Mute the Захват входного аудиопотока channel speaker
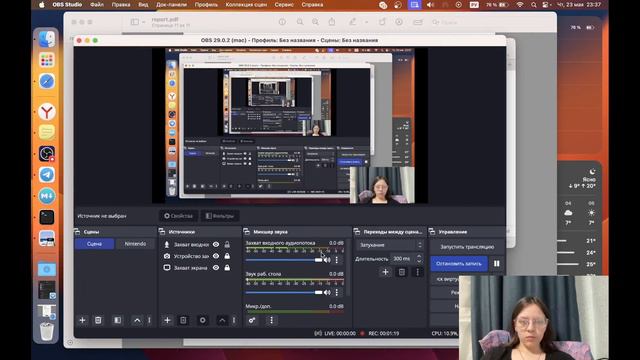The image size is (640, 360). pos(327,260)
